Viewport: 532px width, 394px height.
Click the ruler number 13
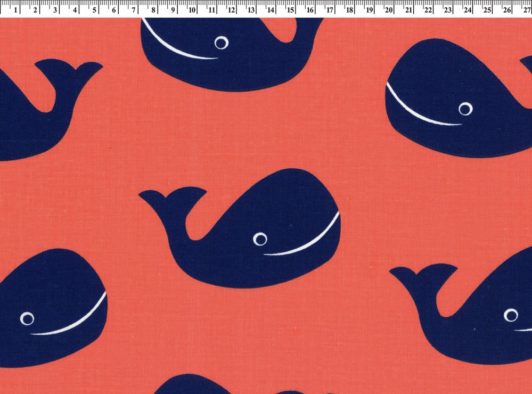[x=251, y=10]
